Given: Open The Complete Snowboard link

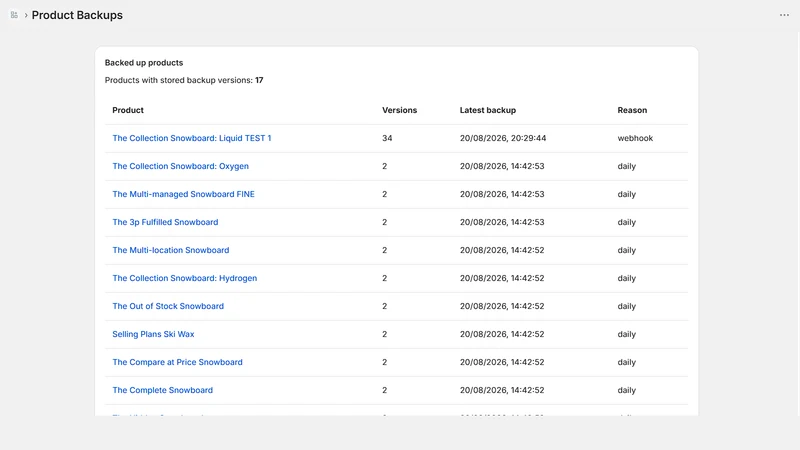Looking at the screenshot, I should [x=163, y=390].
